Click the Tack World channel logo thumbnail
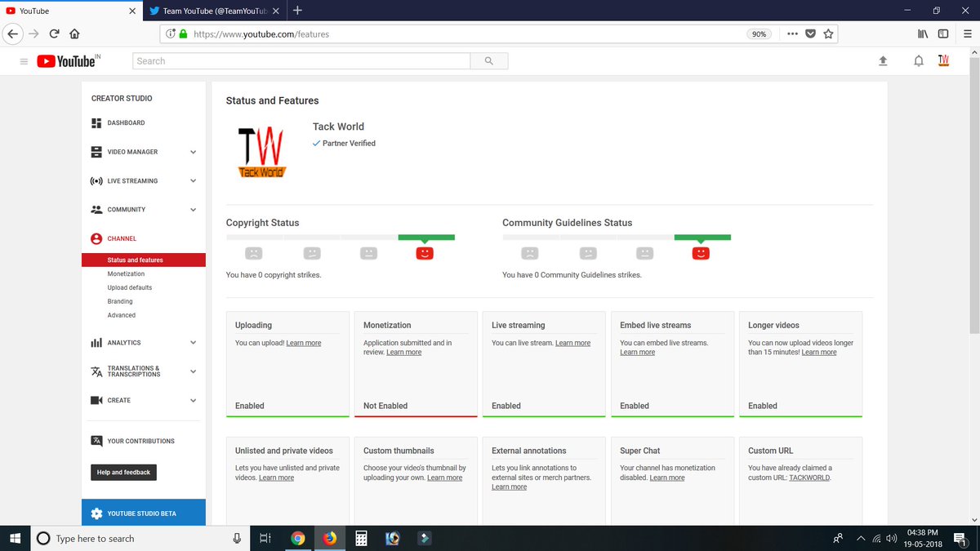The height and width of the screenshot is (551, 980). pos(261,153)
